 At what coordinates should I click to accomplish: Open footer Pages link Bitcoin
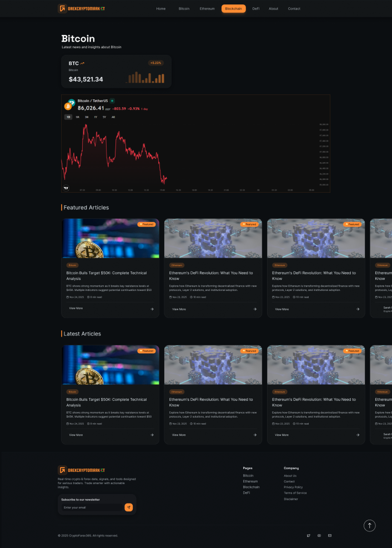pos(248,476)
